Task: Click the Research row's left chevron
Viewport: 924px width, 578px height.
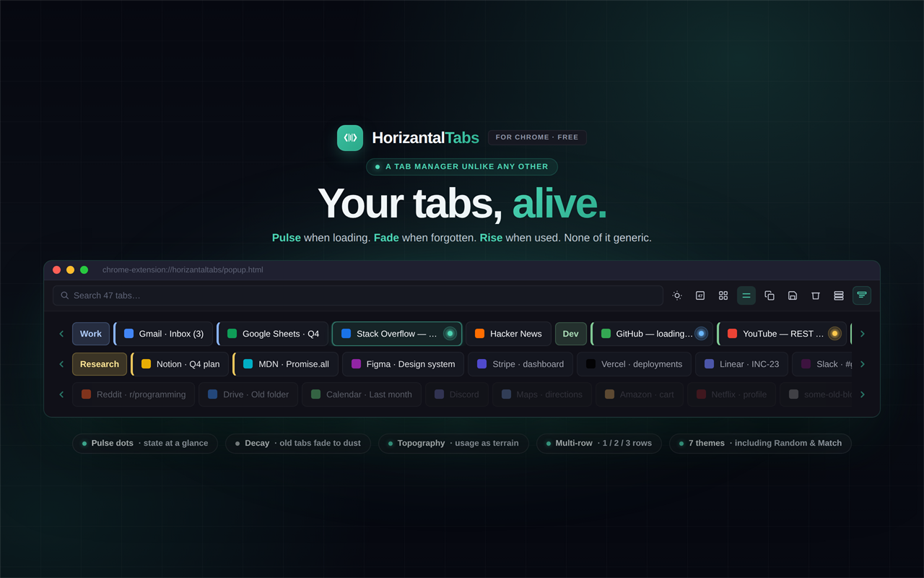Action: click(x=61, y=364)
